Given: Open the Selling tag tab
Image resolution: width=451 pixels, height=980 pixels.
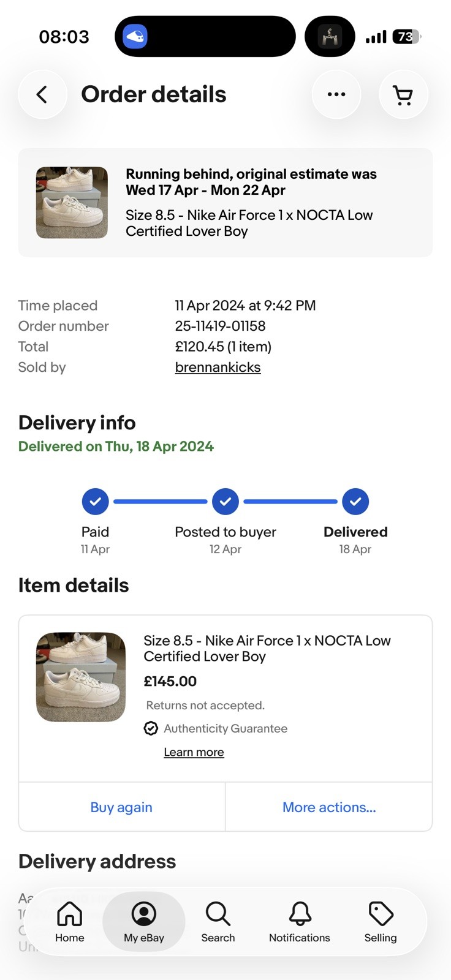Looking at the screenshot, I should coord(381,921).
